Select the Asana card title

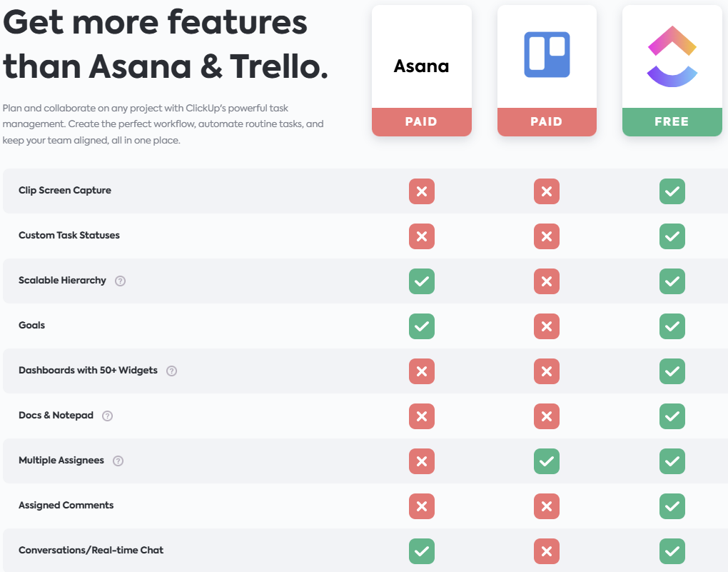tap(422, 66)
